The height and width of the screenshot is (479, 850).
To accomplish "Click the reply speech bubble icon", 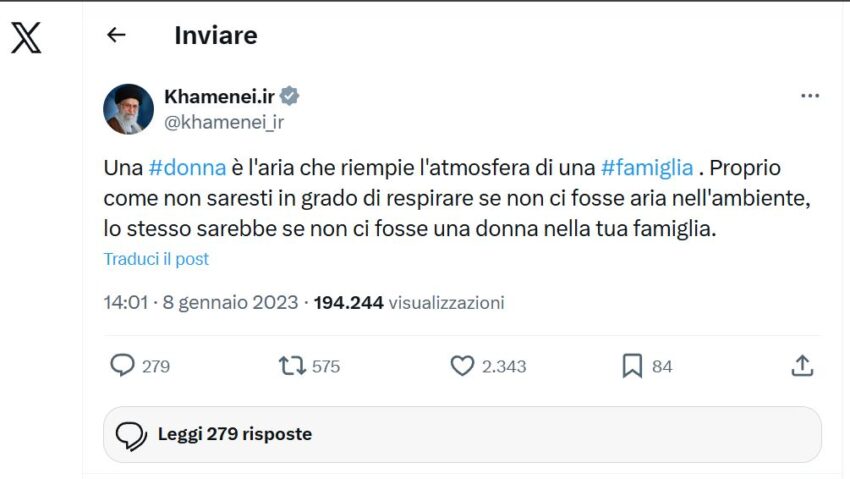I will click(x=122, y=366).
